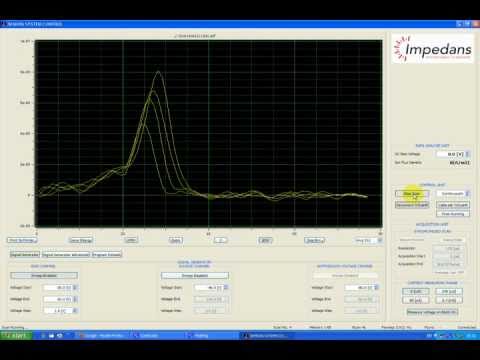Image resolution: width=480 pixels, height=360 pixels.
Task: Click the Semion title bar application icon
Action: [x=4, y=24]
